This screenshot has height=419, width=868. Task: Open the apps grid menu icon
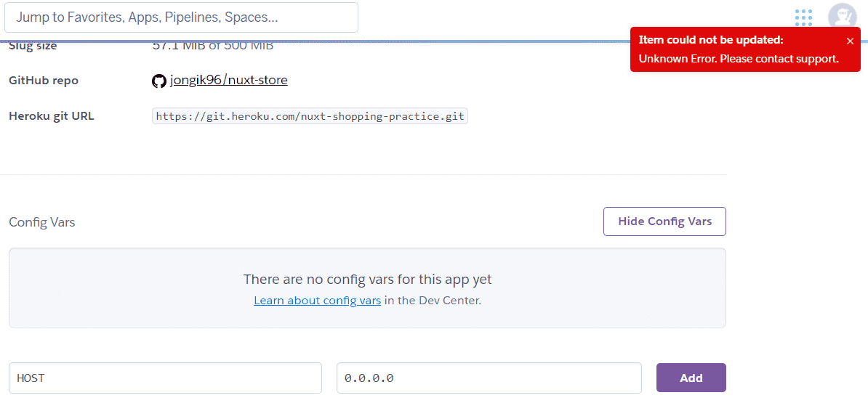coord(803,17)
